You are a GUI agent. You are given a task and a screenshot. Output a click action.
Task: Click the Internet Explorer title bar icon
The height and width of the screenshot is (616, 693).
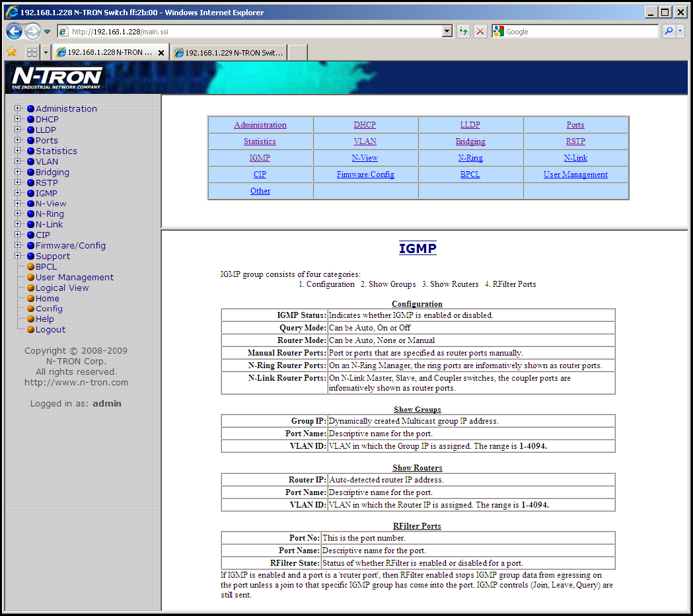(11, 12)
